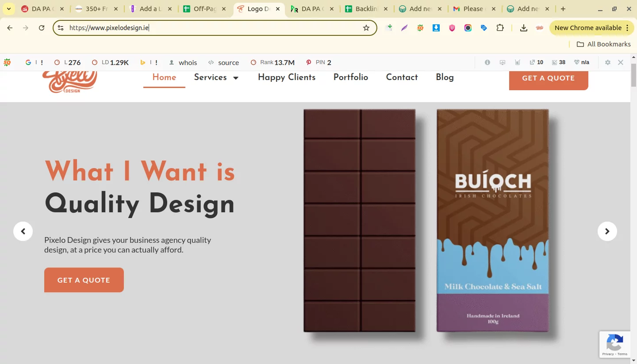This screenshot has height=364, width=637.
Task: Click the SEOquake logo in the SEO bar
Action: point(7,62)
